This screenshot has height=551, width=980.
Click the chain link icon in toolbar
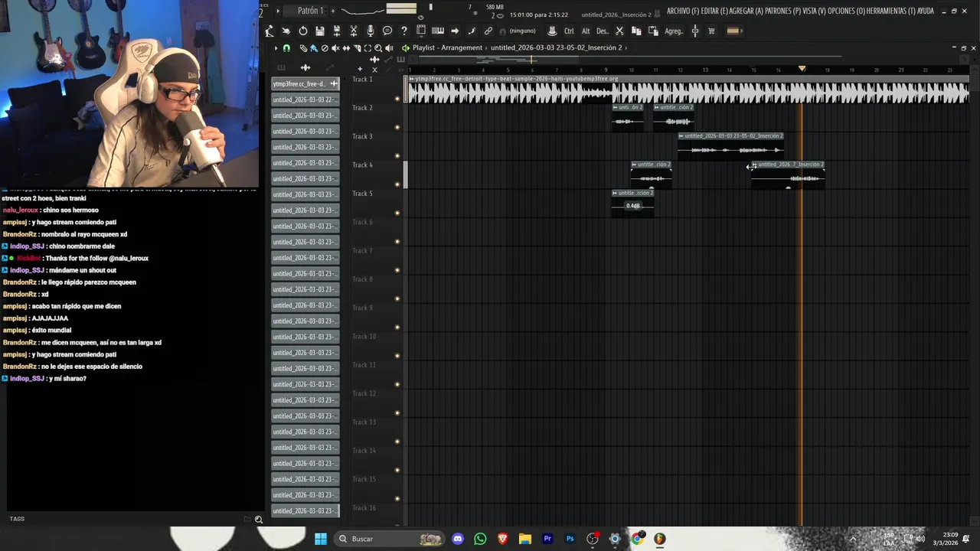[488, 31]
